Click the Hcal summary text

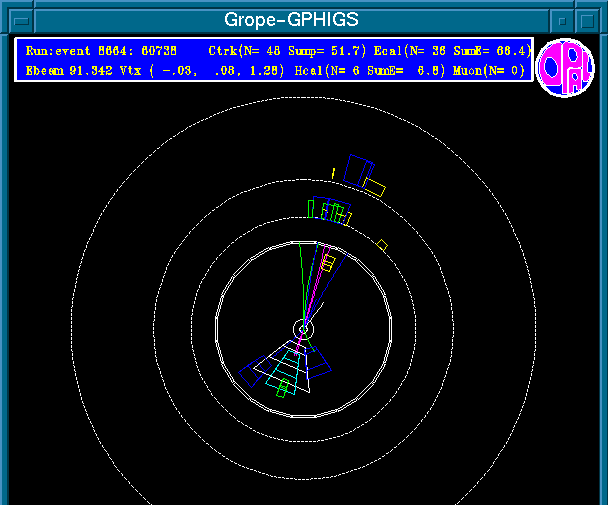(351, 70)
